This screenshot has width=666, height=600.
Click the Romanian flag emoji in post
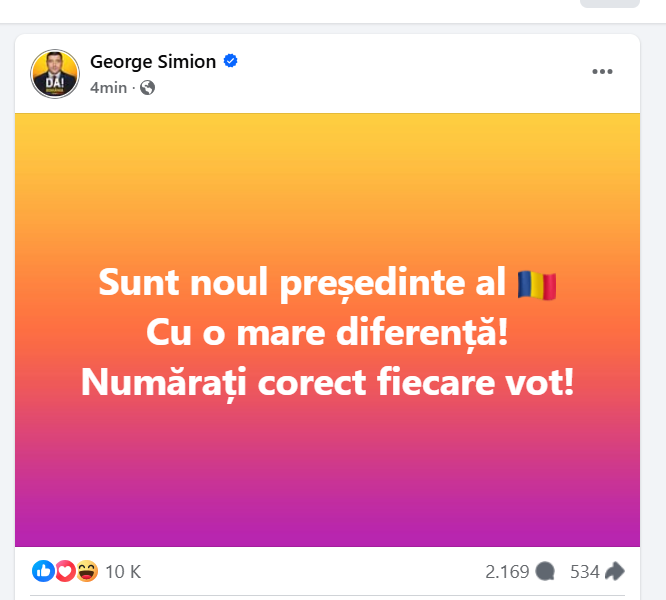click(x=537, y=284)
